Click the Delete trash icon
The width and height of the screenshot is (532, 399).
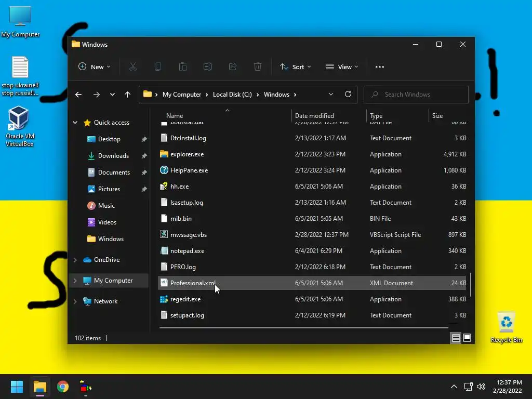click(x=258, y=67)
